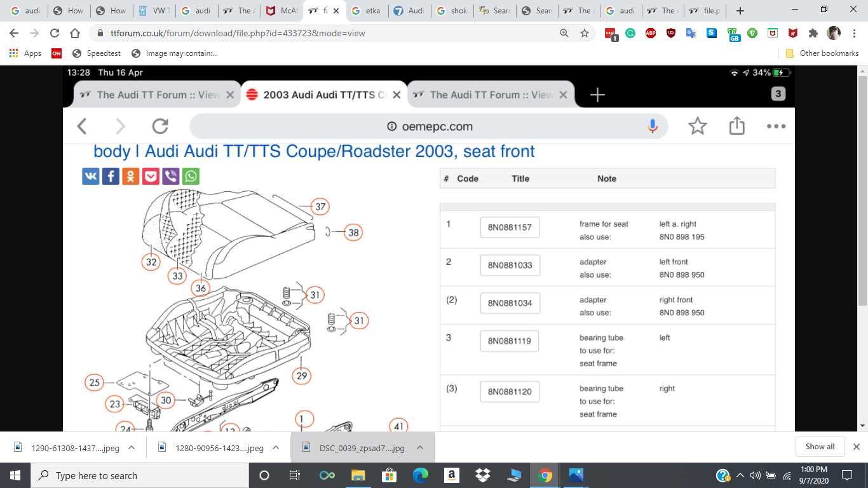Click the WhatsApp share icon in the image
The image size is (868, 488).
click(x=191, y=177)
